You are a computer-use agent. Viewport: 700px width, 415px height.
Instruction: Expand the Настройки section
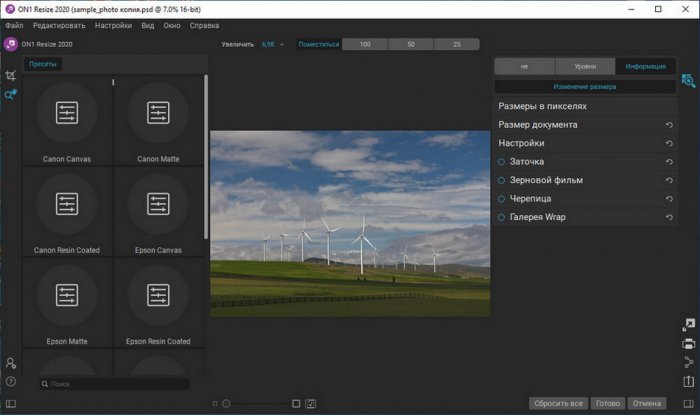pyautogui.click(x=585, y=143)
